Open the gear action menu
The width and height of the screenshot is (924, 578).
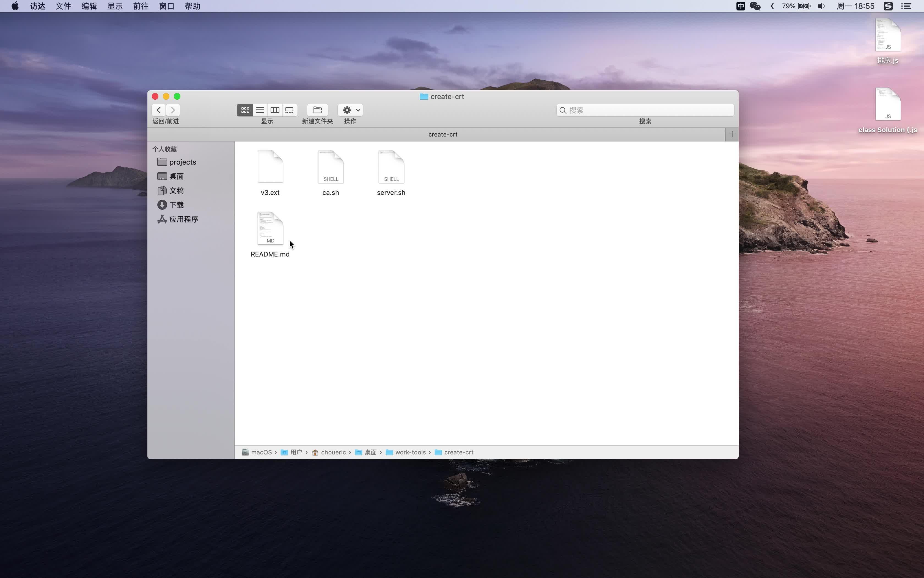coord(350,110)
